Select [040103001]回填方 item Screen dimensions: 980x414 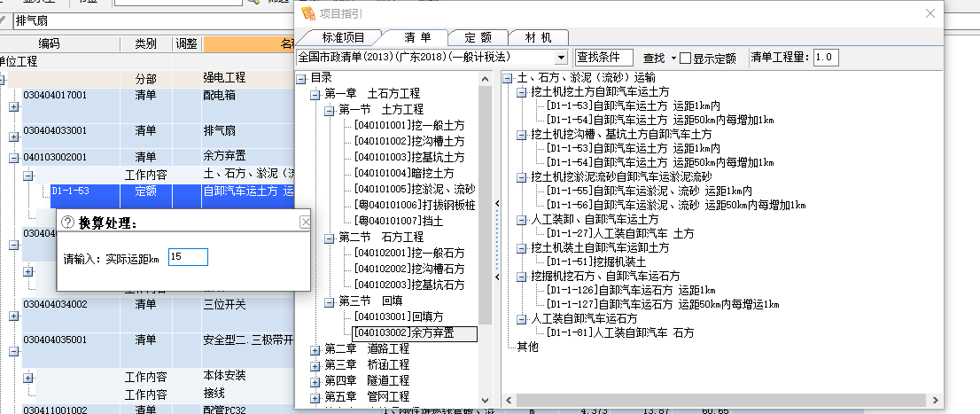pyautogui.click(x=398, y=317)
